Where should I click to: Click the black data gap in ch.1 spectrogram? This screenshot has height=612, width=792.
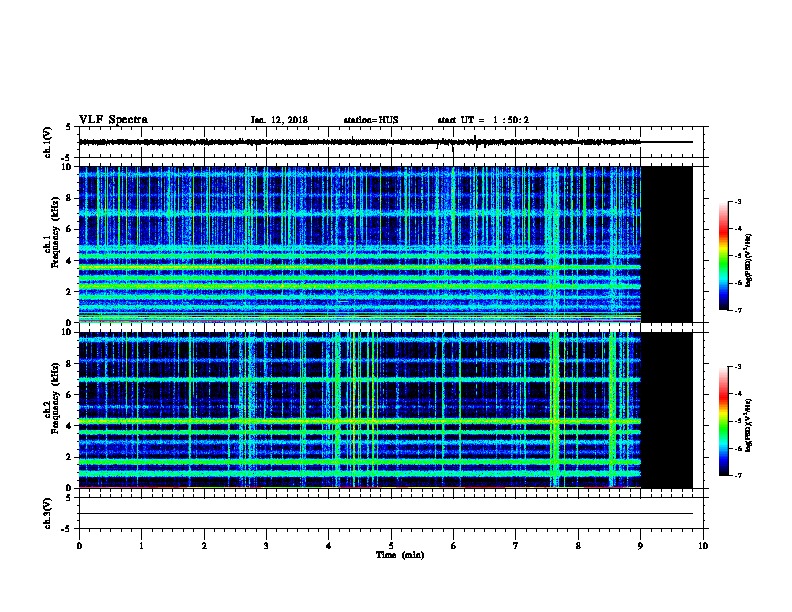[667, 244]
